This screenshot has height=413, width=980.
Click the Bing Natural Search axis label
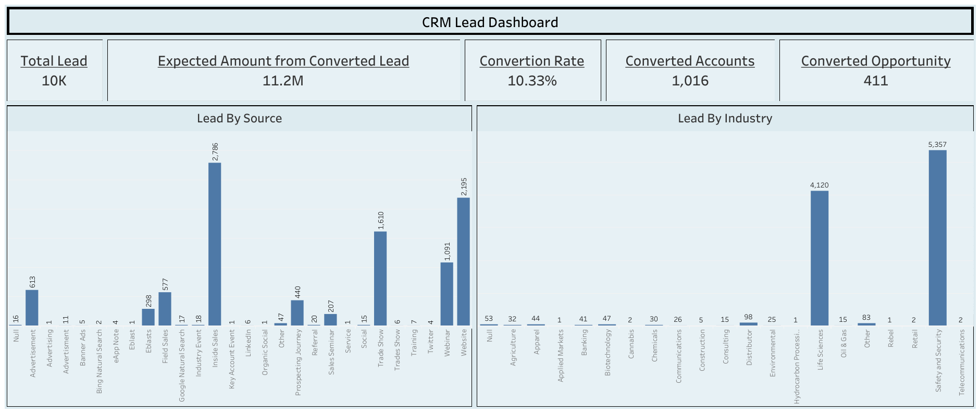click(x=99, y=361)
